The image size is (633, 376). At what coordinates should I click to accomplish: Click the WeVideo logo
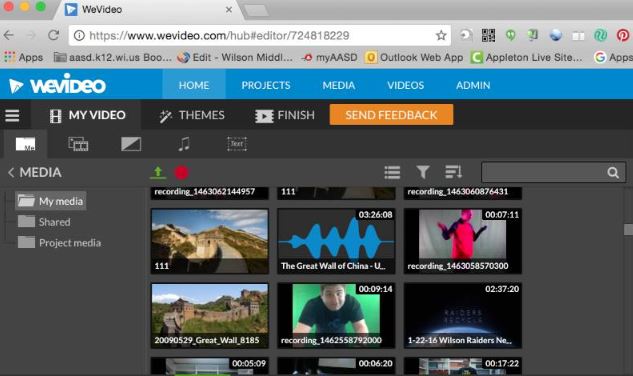(57, 85)
